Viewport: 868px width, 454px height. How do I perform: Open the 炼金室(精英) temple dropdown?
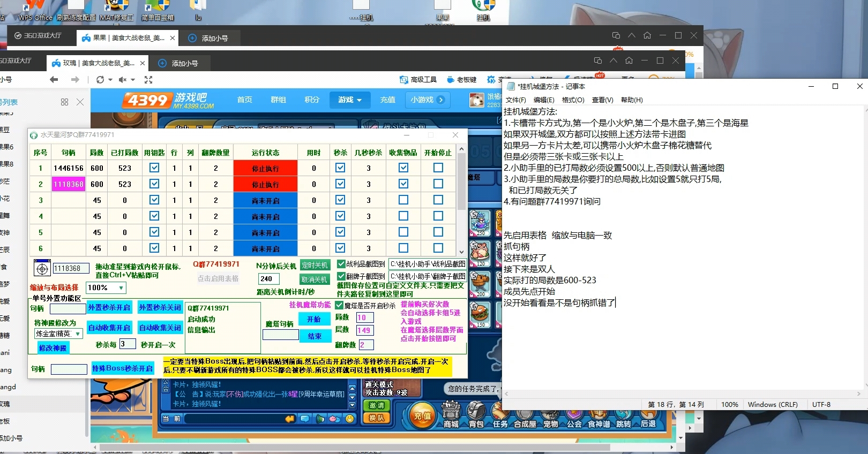pos(58,334)
